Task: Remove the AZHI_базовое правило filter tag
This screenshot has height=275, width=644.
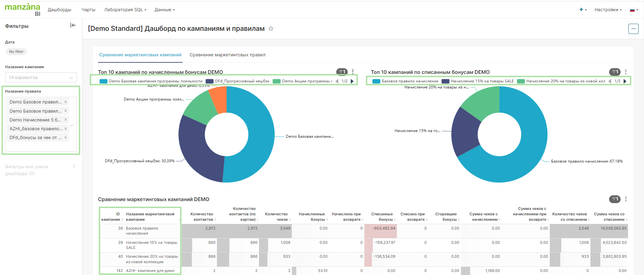Action: [x=66, y=129]
